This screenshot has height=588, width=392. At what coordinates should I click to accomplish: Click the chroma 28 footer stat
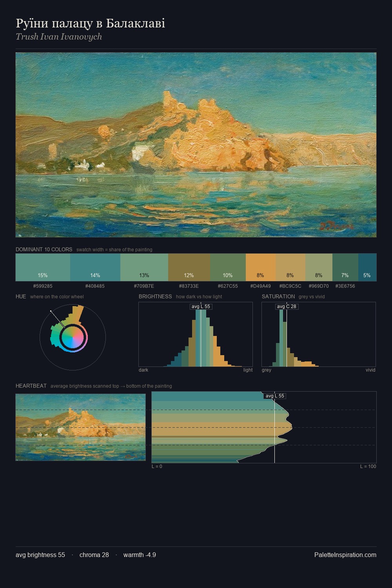pos(94,555)
